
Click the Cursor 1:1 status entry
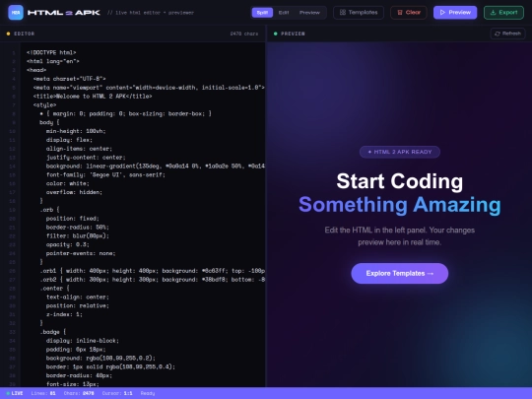tap(117, 393)
